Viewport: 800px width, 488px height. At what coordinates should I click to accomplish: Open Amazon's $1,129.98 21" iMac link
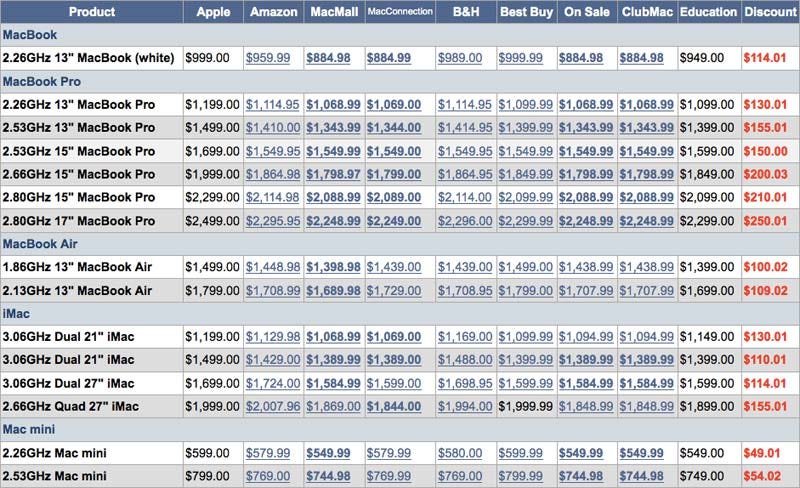[x=273, y=337]
